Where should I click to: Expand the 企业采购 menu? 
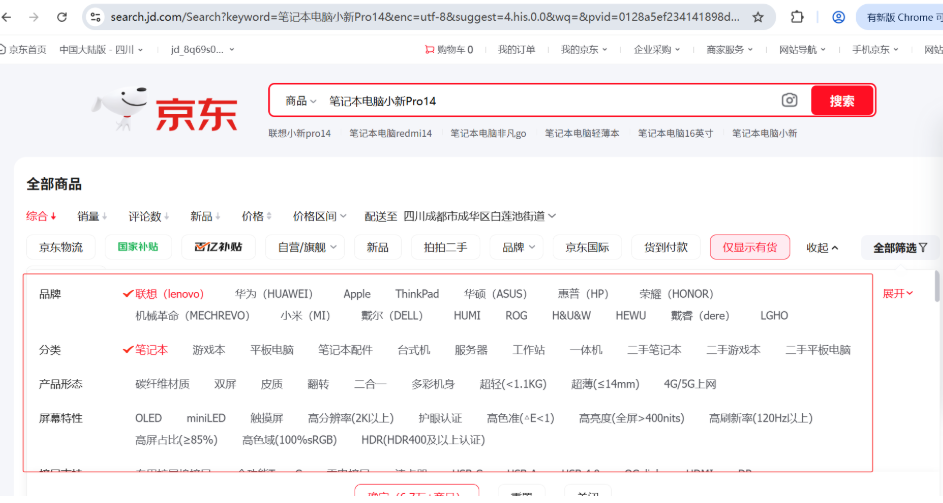pyautogui.click(x=656, y=49)
